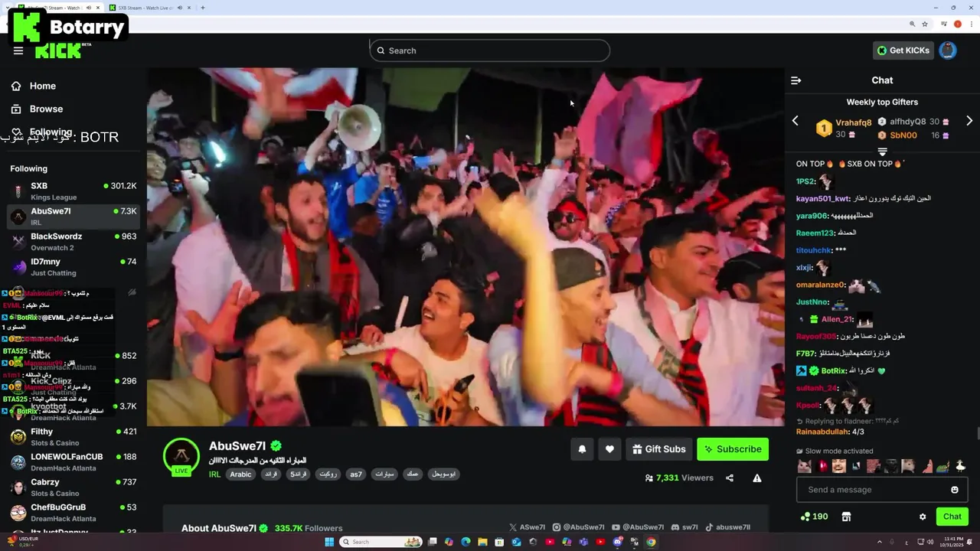
Task: Click the live stream video player
Action: pos(465,246)
